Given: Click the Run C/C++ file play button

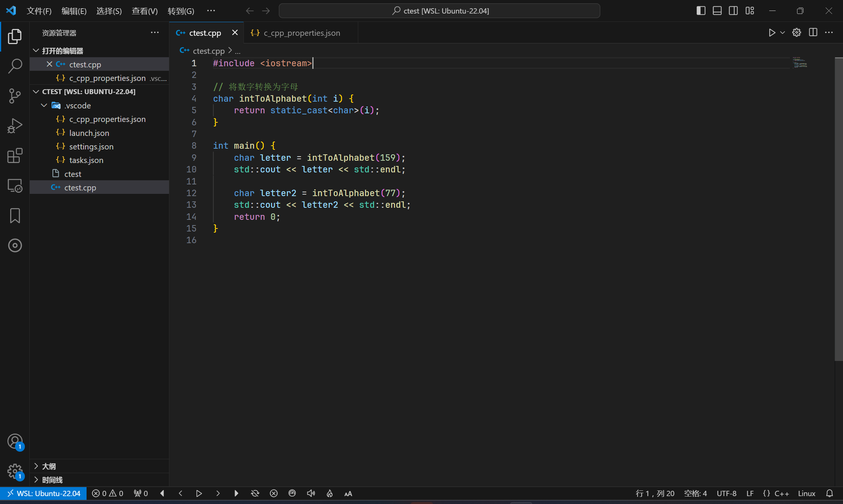Looking at the screenshot, I should [772, 33].
